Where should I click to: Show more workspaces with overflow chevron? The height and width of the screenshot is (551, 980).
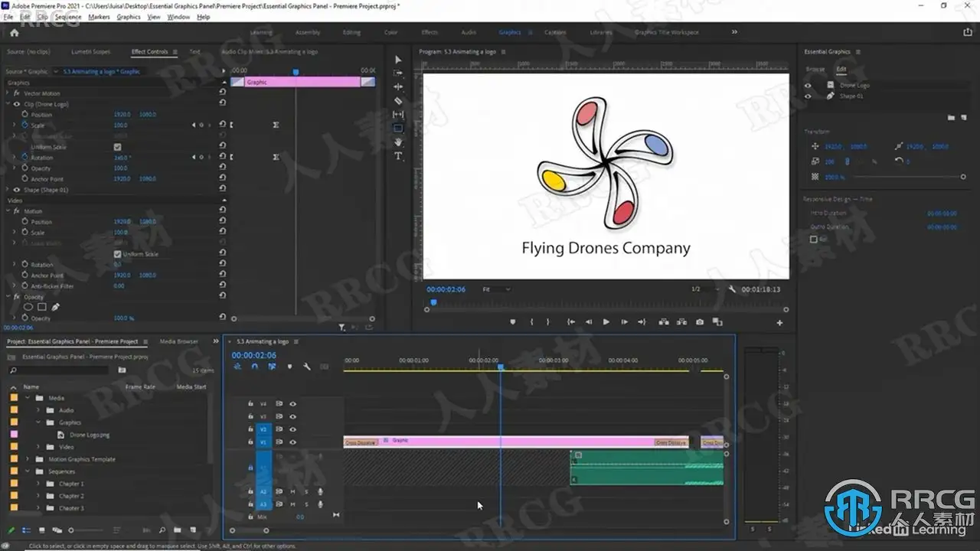[734, 32]
